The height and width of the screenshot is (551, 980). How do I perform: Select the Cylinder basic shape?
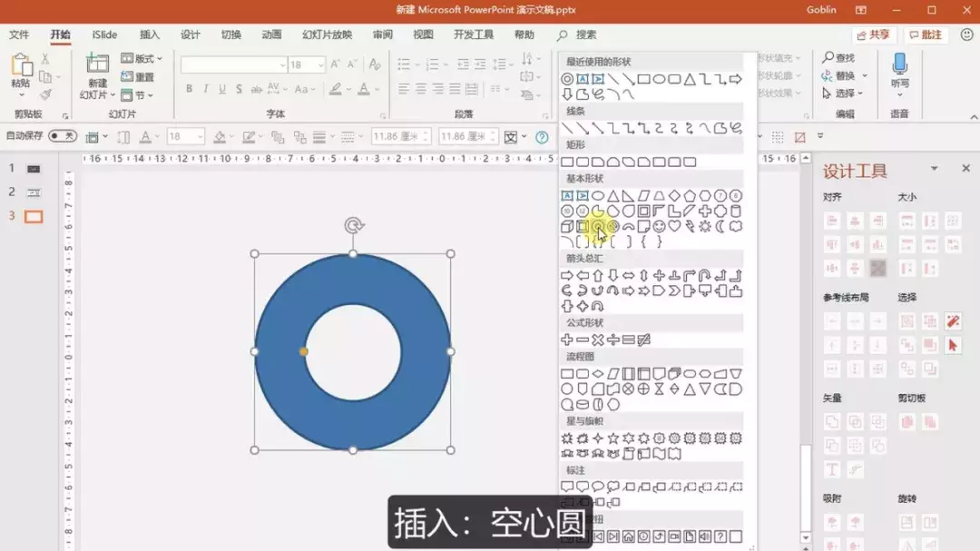coord(736,212)
